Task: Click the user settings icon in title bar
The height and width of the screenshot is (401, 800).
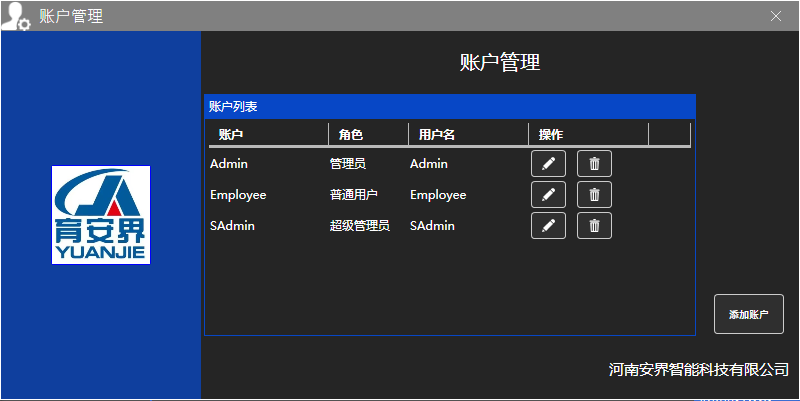Action: point(15,16)
